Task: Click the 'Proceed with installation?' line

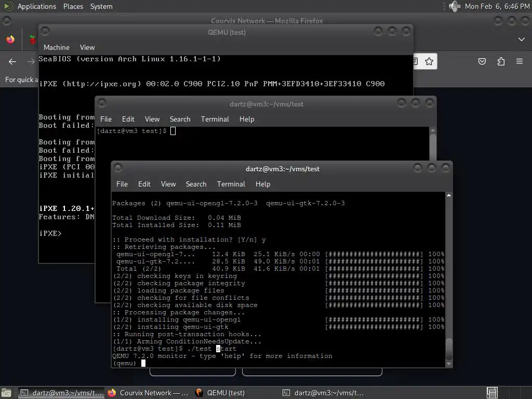Action: click(189, 240)
